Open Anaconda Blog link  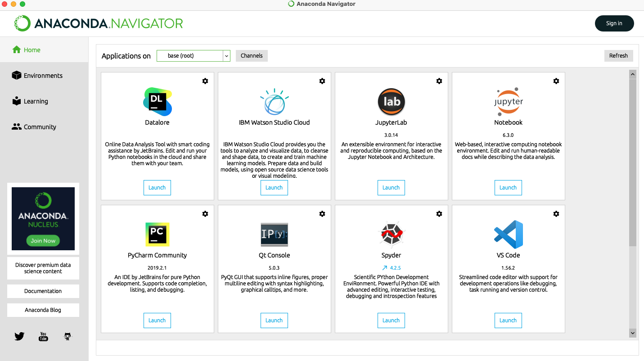tap(43, 310)
